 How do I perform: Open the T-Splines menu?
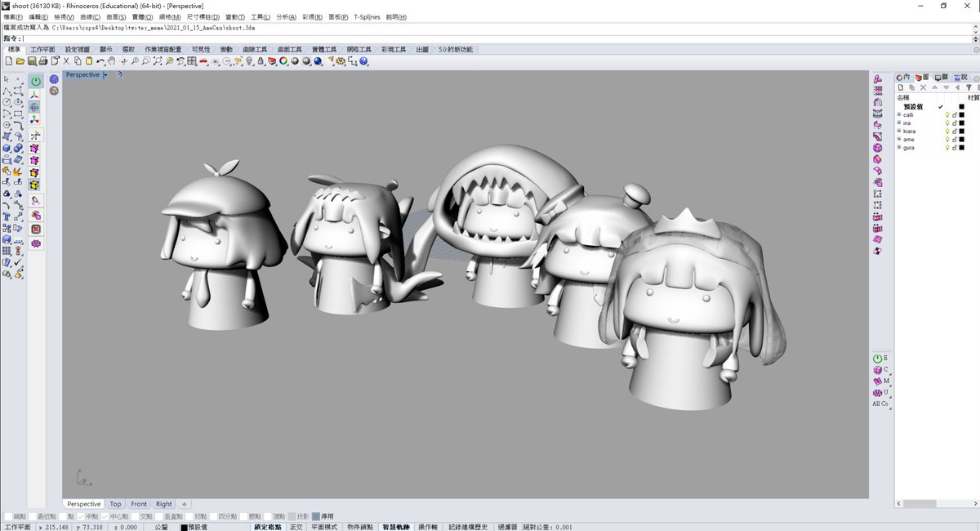tap(367, 16)
